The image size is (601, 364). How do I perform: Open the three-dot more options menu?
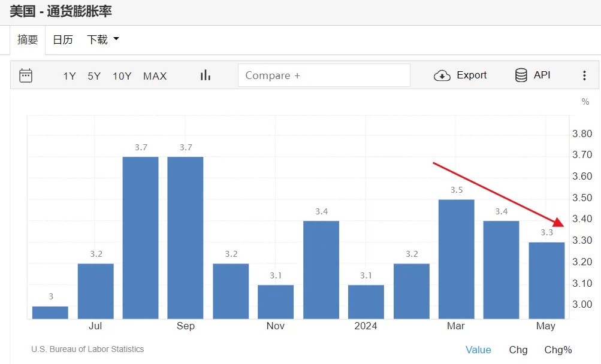tap(584, 75)
